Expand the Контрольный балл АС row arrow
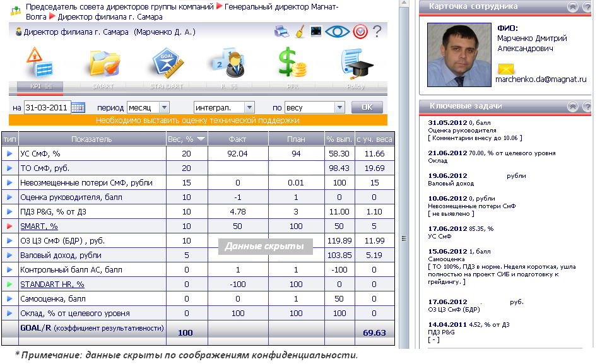Viewport: 607px width, 364px height. tap(9, 269)
